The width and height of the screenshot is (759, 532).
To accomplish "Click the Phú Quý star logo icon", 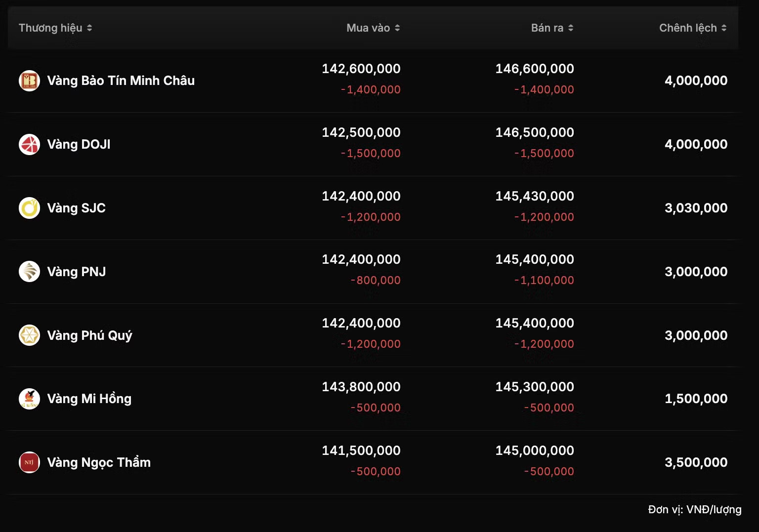I will (x=29, y=335).
